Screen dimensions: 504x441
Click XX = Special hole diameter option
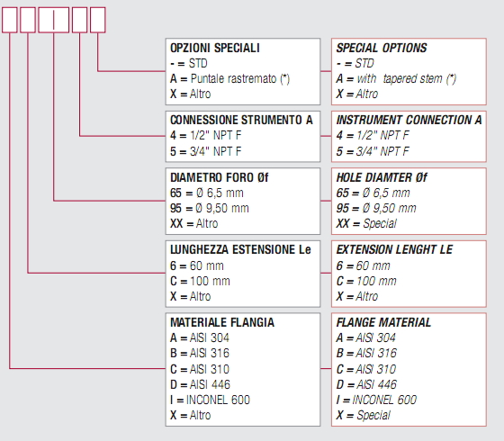(x=366, y=223)
